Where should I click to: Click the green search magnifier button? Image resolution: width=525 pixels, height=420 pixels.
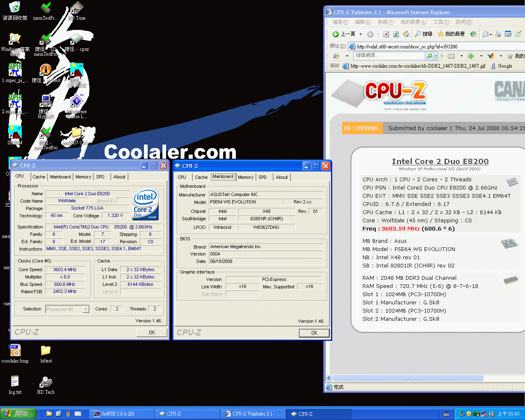coord(429,56)
